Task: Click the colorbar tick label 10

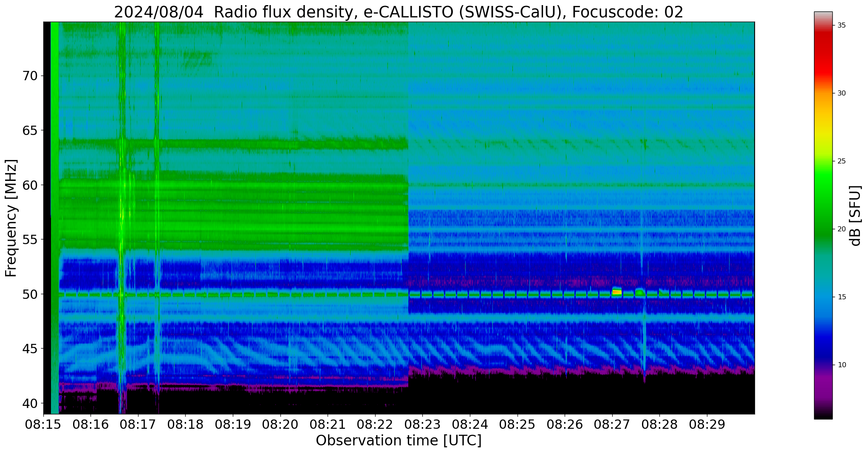Action: [841, 365]
